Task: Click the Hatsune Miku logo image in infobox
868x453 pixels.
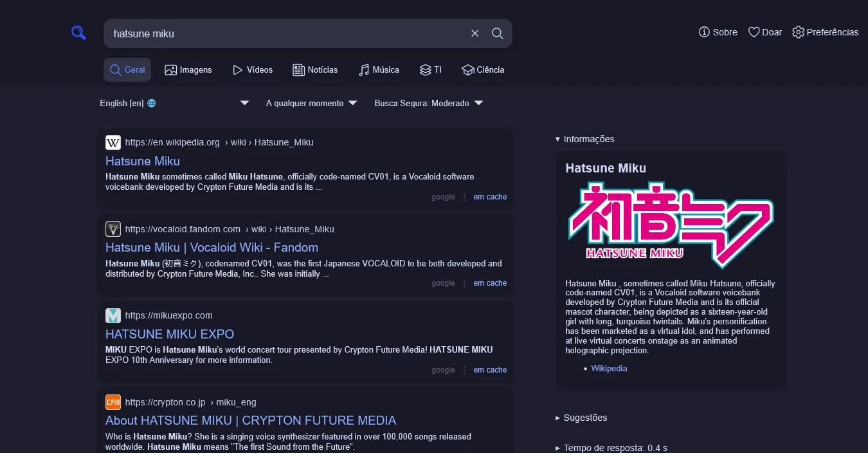Action: click(671, 225)
